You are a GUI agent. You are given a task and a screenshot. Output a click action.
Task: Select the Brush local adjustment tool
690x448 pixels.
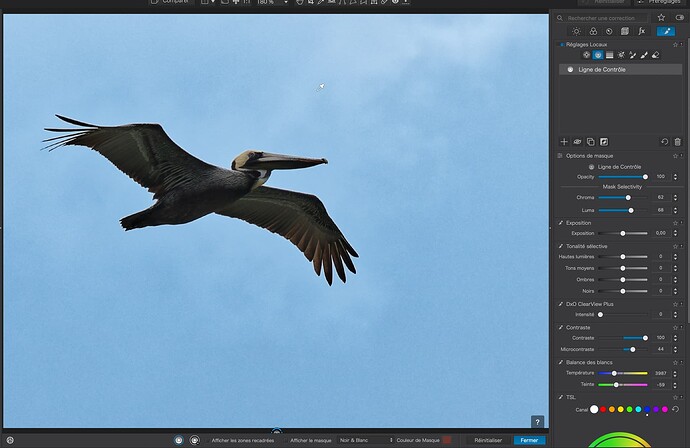(644, 55)
